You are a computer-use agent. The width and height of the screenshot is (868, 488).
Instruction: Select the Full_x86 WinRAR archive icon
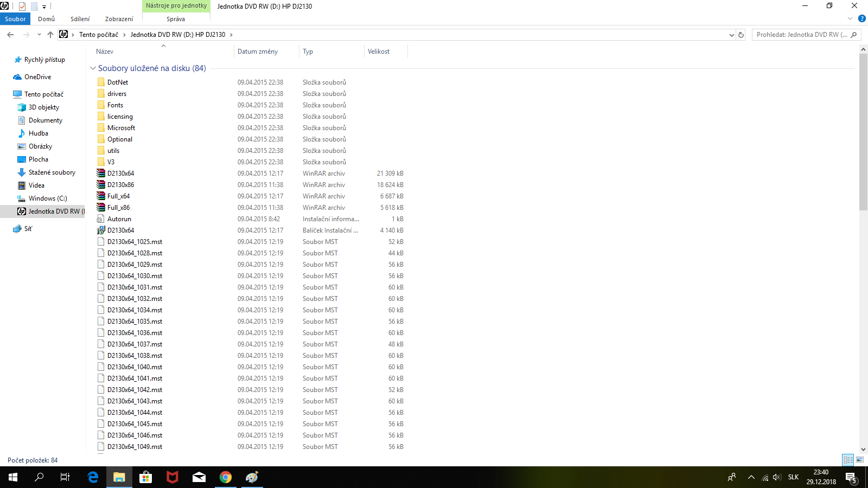click(101, 208)
